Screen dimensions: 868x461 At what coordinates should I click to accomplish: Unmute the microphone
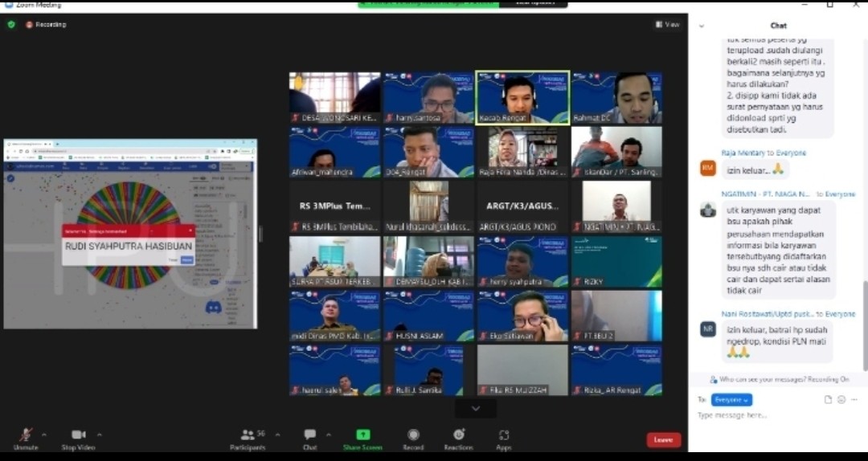pos(26,439)
